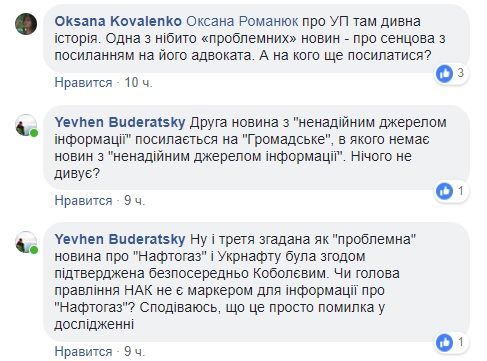Click the first comment text bubble
Image resolution: width=487 pixels, height=361 pixels.
256,38
